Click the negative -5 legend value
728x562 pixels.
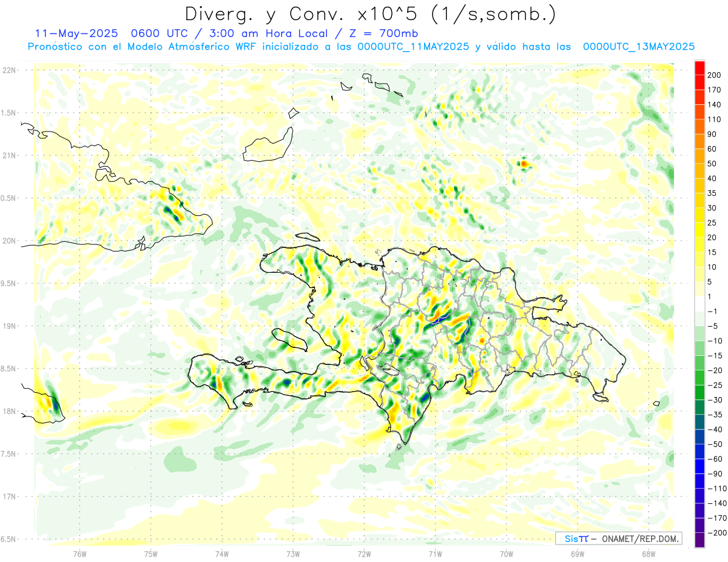point(713,326)
